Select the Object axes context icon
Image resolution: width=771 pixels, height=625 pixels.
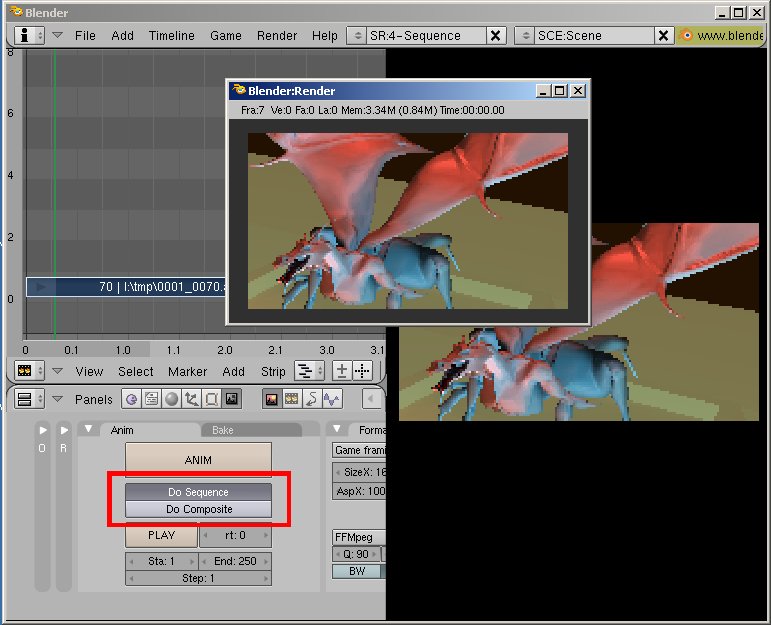(x=191, y=399)
